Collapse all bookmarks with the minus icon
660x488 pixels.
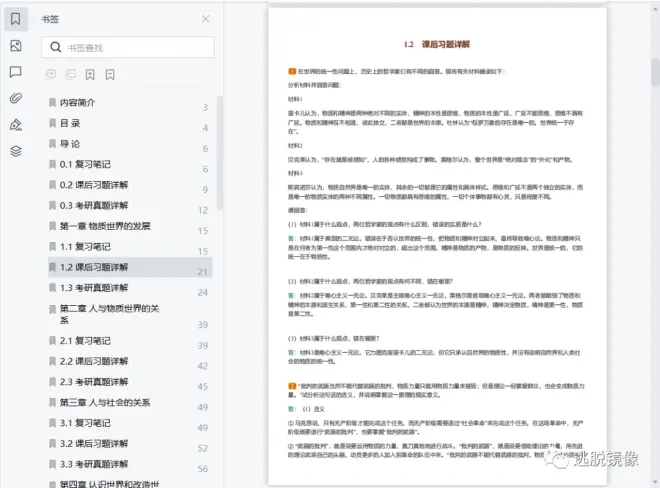(x=70, y=74)
